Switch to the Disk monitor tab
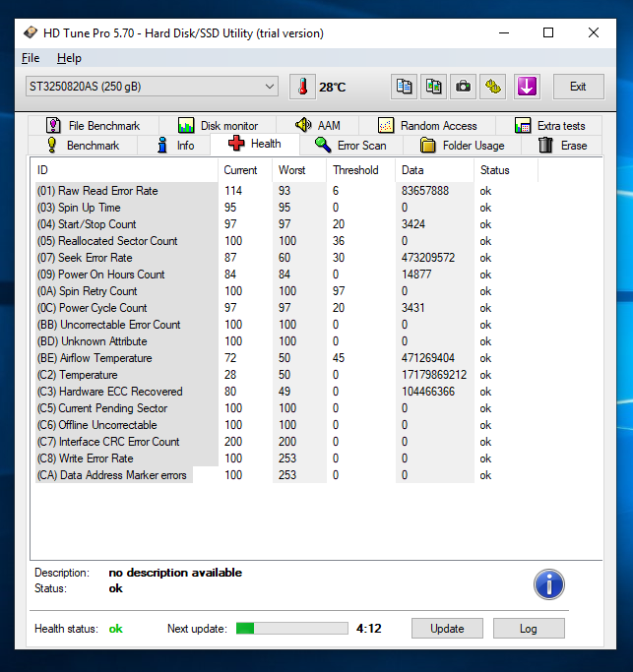Screen dimensions: 633x672 coord(218,126)
